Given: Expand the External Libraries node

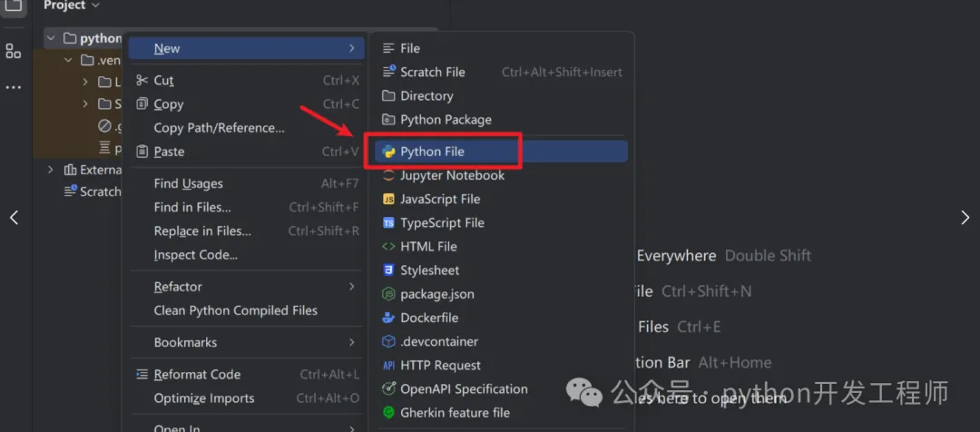Looking at the screenshot, I should (51, 170).
